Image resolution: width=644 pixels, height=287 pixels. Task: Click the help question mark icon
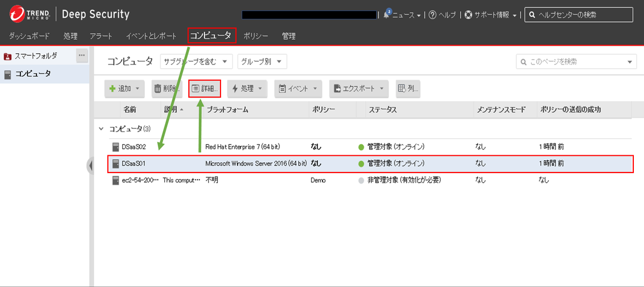click(x=433, y=15)
